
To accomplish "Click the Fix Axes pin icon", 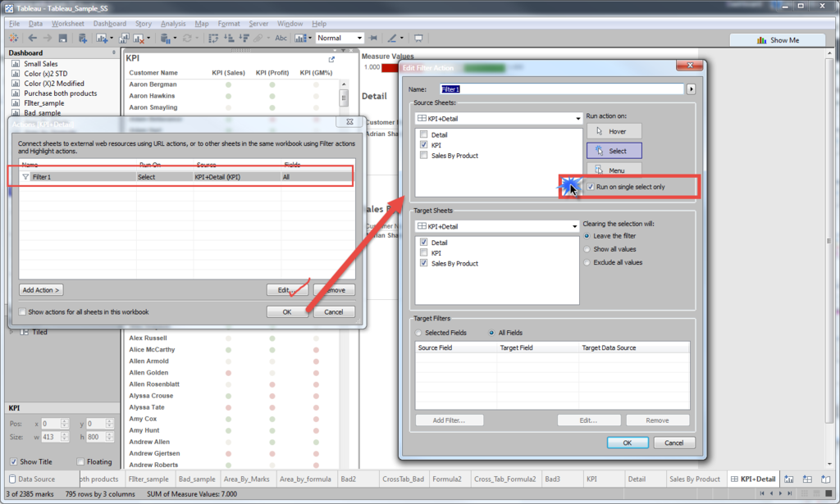I will coord(373,38).
